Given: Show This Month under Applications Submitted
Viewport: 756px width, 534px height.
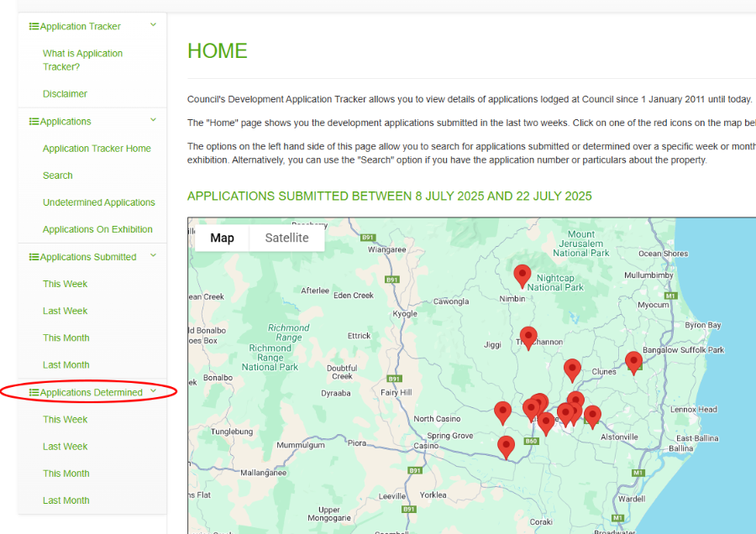Looking at the screenshot, I should 66,338.
